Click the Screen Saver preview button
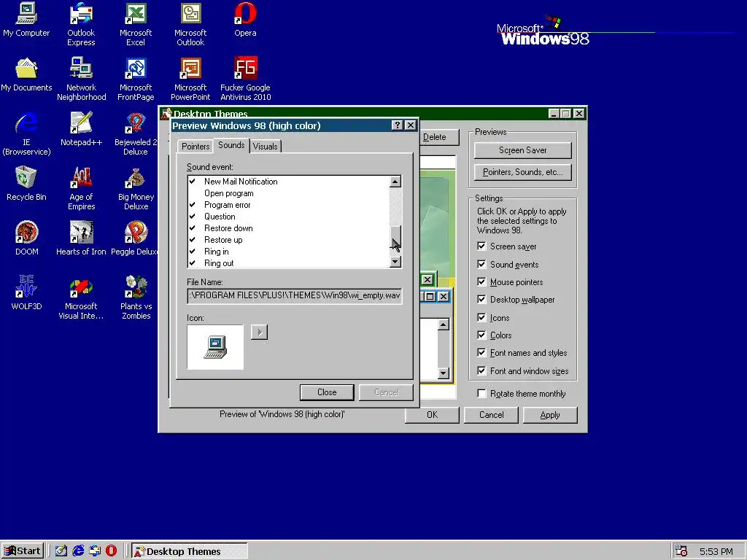This screenshot has width=747, height=560. click(x=522, y=150)
